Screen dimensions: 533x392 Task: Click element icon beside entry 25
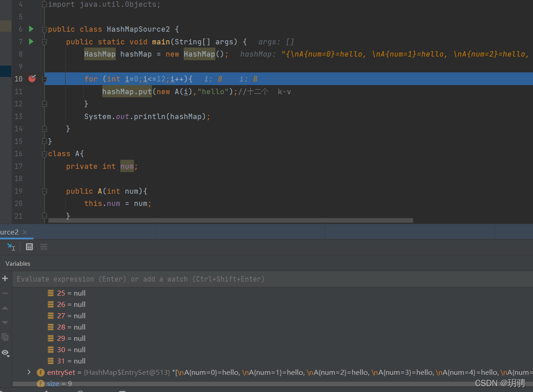point(51,293)
